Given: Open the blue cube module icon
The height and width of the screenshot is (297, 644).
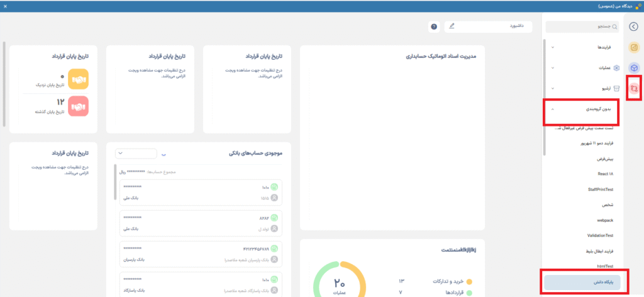Looking at the screenshot, I should click(x=634, y=68).
